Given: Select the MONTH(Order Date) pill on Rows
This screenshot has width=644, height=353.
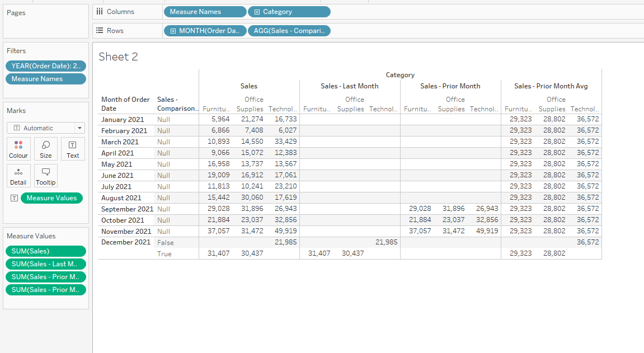Looking at the screenshot, I should 205,31.
